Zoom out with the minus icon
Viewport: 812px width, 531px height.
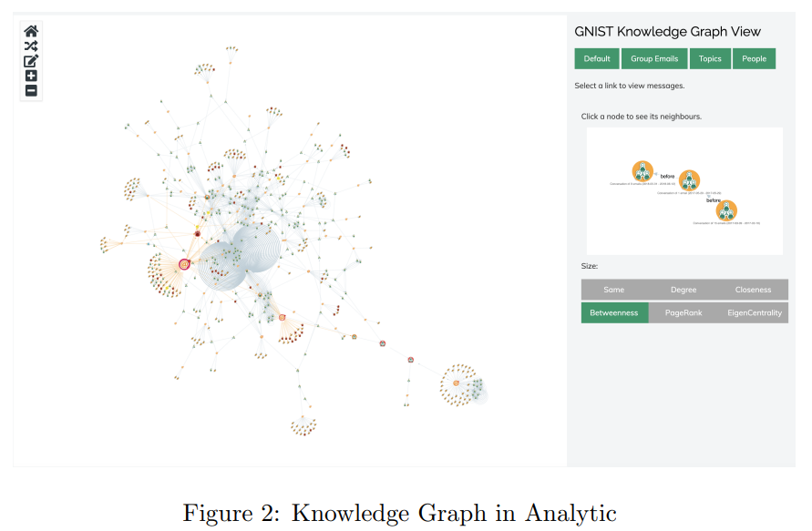31,91
